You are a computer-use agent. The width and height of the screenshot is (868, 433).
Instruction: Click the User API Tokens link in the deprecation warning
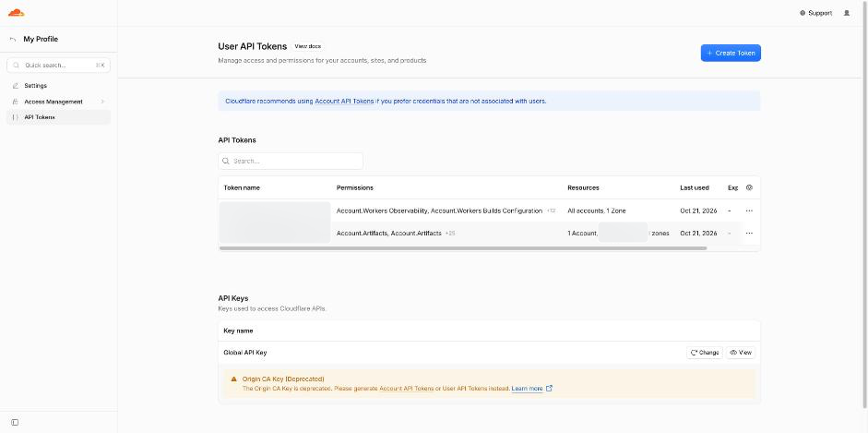[465, 389]
